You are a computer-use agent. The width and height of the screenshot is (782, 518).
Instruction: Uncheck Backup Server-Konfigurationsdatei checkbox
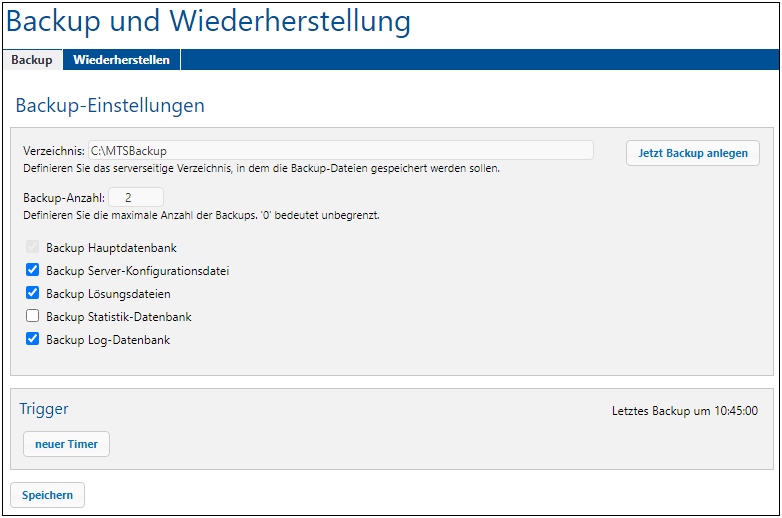click(x=33, y=270)
